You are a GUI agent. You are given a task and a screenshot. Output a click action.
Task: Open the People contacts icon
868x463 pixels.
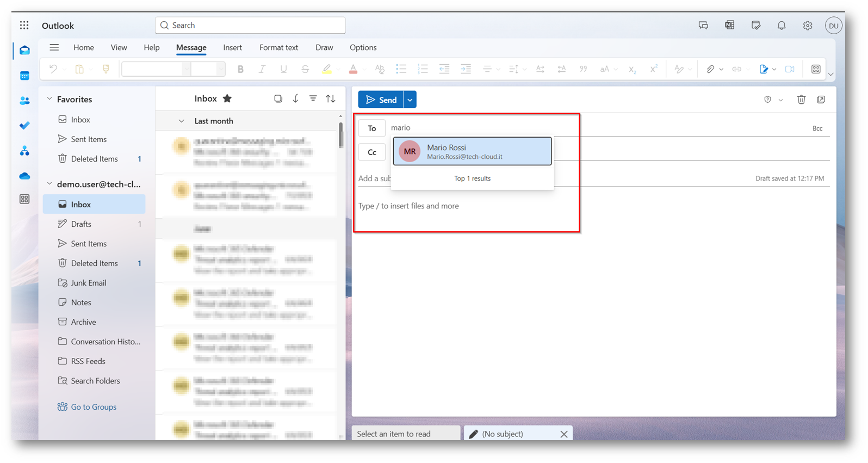pyautogui.click(x=24, y=101)
